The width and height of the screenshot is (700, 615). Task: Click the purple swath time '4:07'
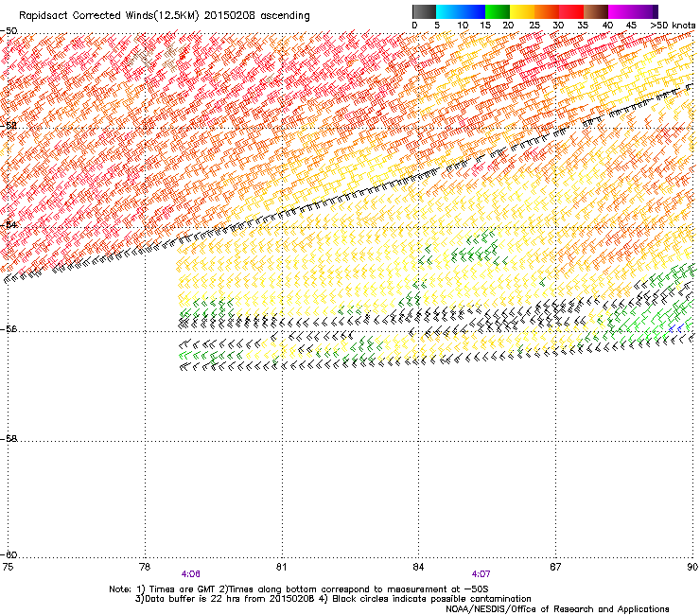481,574
